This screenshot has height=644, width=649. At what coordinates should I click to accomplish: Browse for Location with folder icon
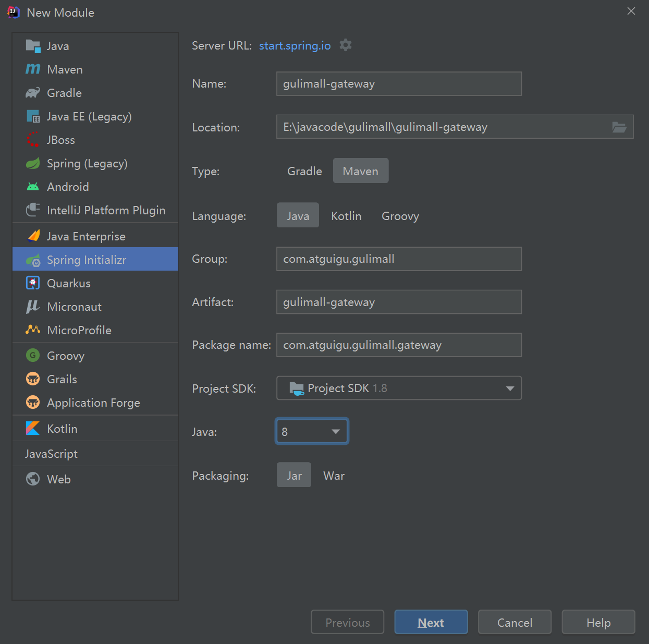619,127
